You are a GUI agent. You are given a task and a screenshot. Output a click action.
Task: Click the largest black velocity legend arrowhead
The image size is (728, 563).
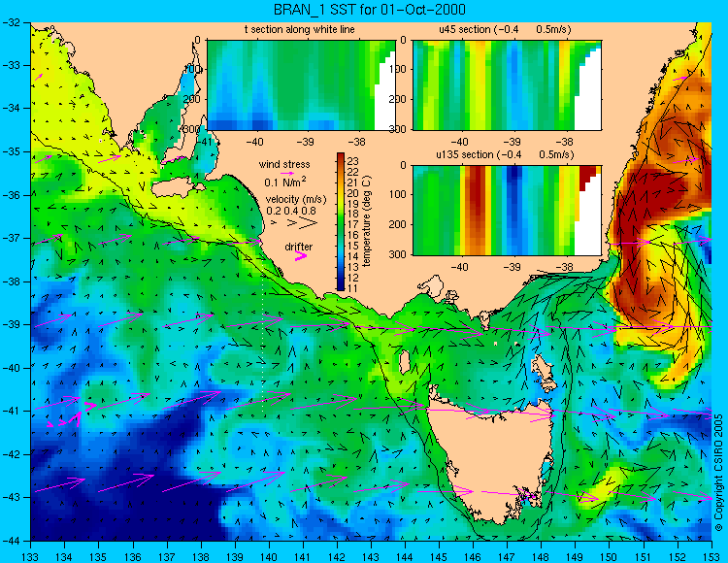tap(309, 223)
